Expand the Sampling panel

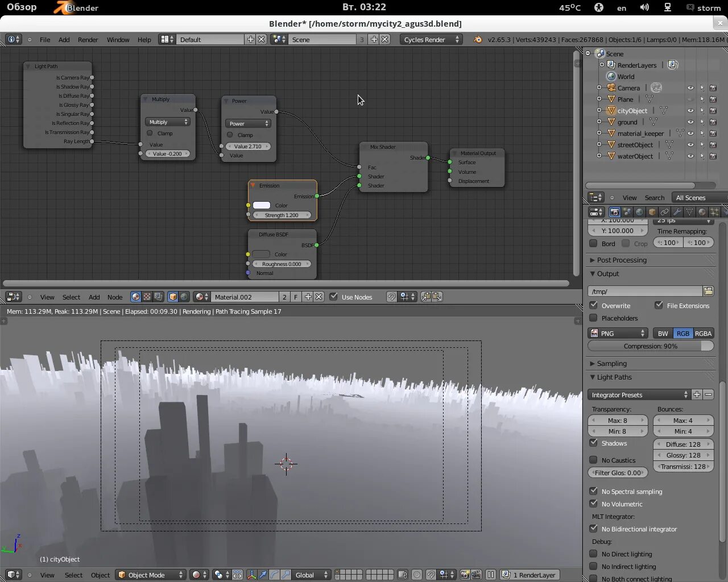[612, 364]
